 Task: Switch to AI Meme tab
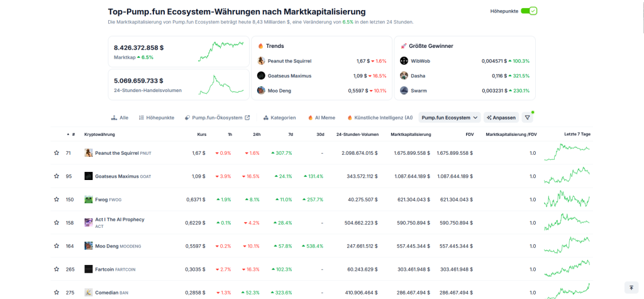point(321,118)
